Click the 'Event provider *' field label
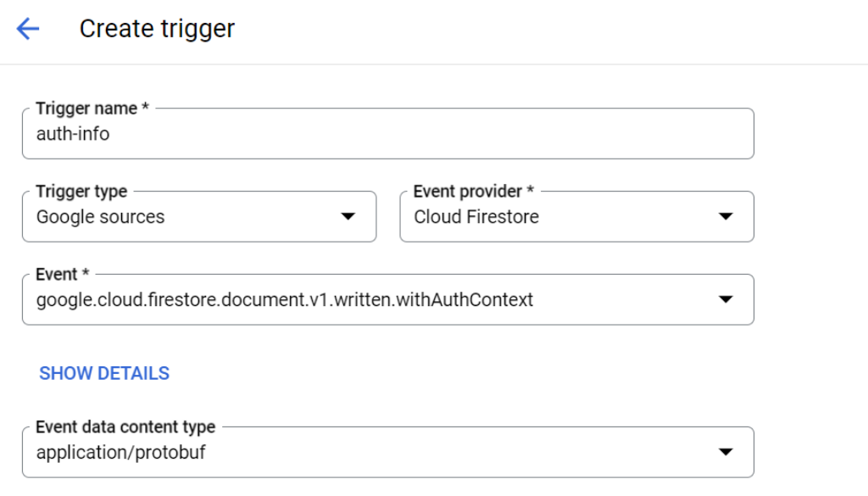The height and width of the screenshot is (496, 868). [475, 192]
